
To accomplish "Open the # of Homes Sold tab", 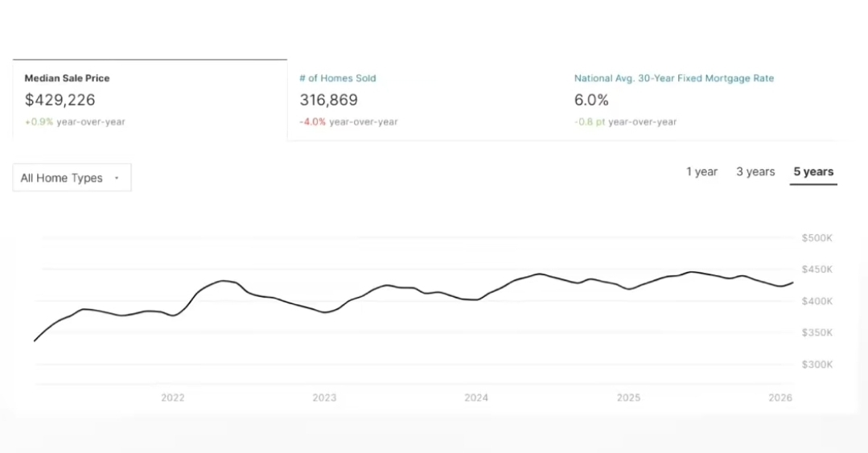I will click(x=337, y=78).
